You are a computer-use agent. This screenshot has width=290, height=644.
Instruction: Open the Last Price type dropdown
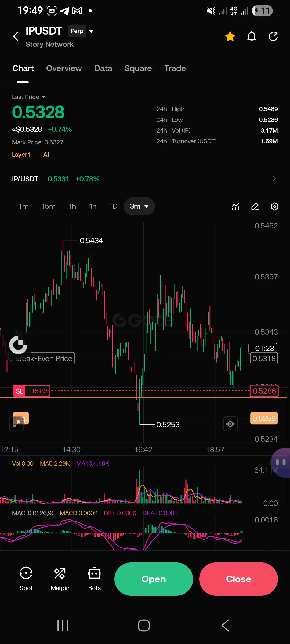tap(29, 97)
